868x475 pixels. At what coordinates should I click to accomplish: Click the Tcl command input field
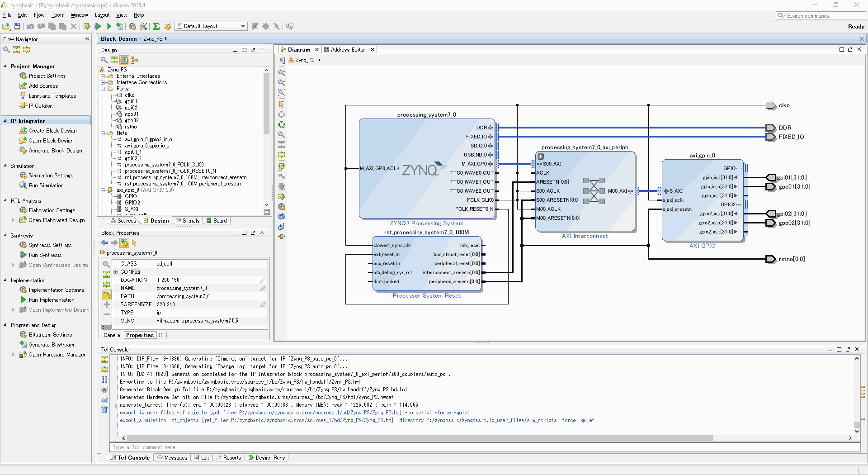(x=485, y=447)
